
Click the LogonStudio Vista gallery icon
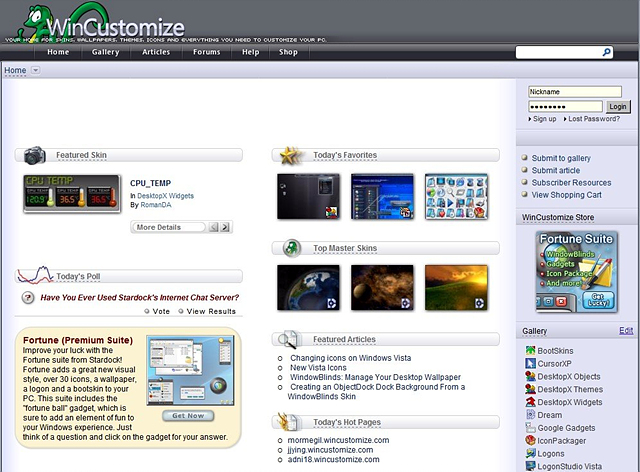pyautogui.click(x=530, y=466)
